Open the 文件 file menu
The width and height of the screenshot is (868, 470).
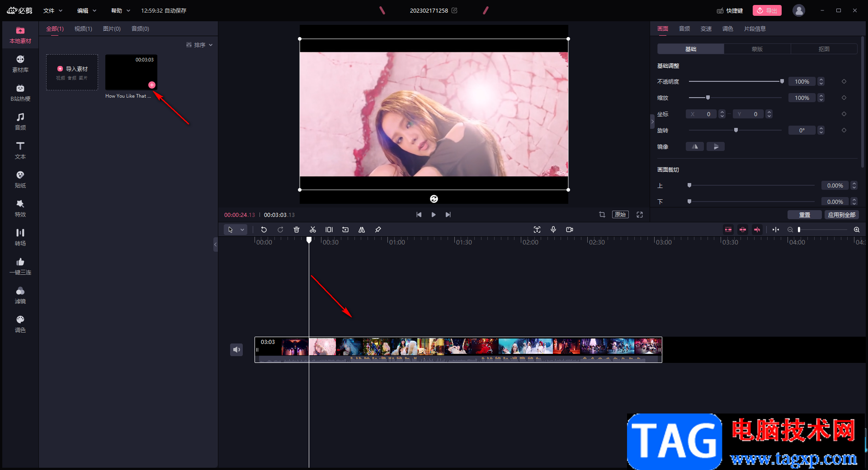(x=53, y=10)
